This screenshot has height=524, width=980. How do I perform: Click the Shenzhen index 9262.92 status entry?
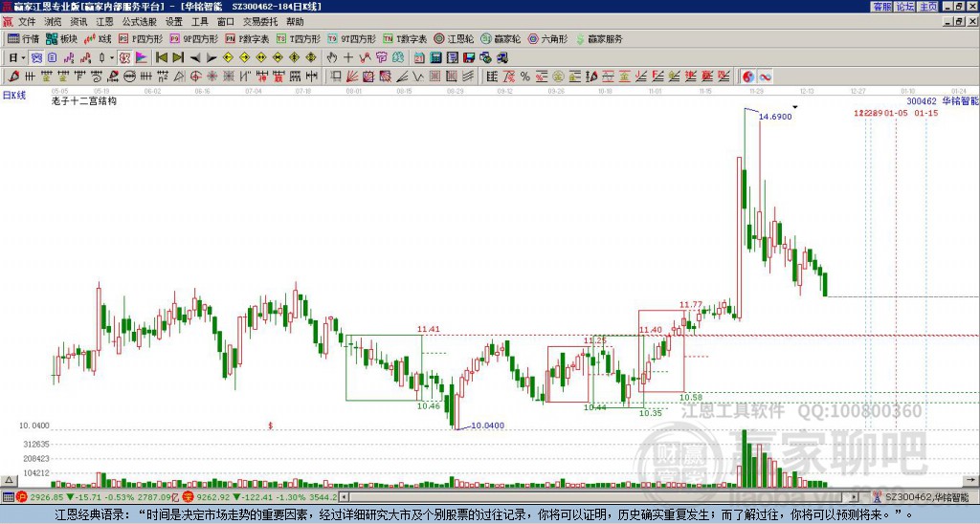coord(259,497)
